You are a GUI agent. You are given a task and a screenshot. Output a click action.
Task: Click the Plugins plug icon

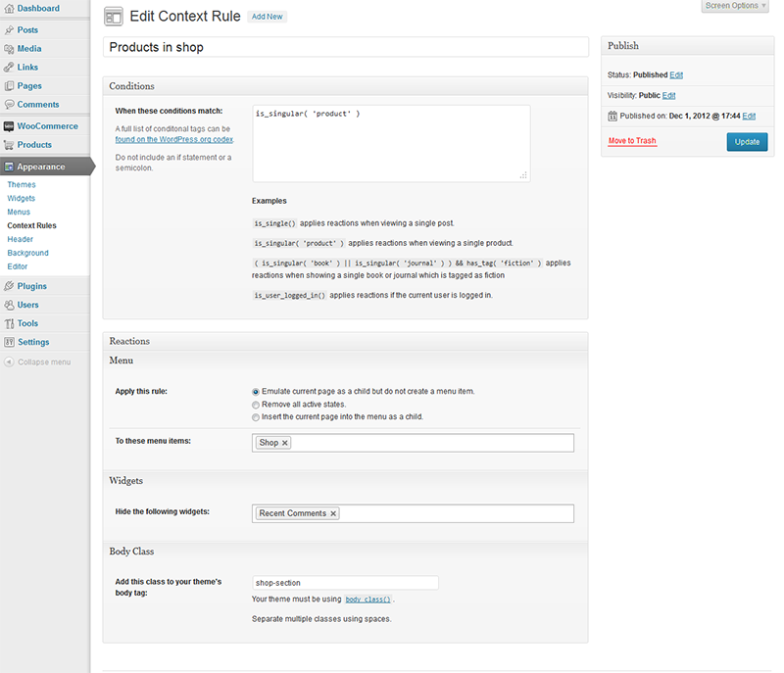[9, 287]
